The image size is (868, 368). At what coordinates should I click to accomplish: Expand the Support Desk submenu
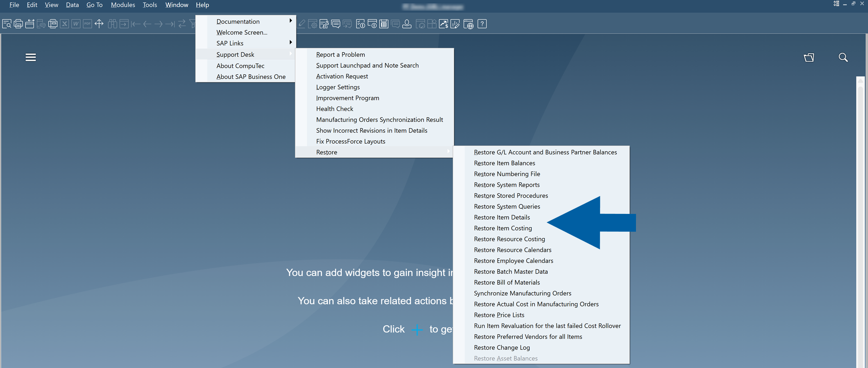point(246,54)
